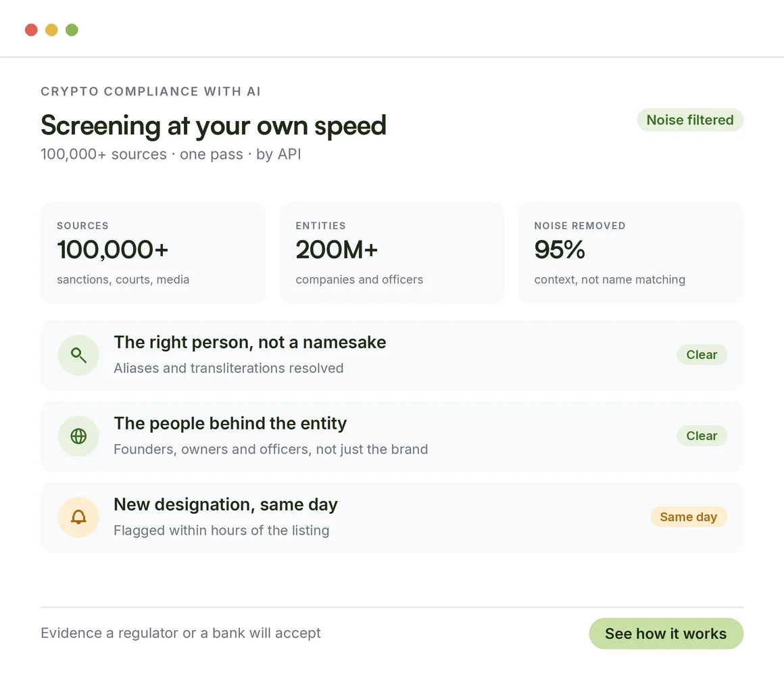Select the Sources 100,000+ stat card
Image resolution: width=784 pixels, height=676 pixels.
(x=153, y=253)
